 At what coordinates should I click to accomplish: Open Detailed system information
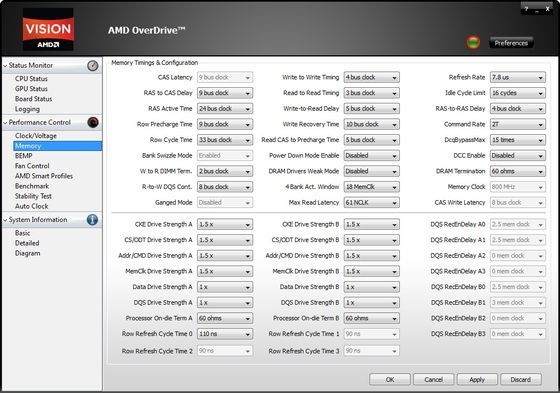point(27,243)
